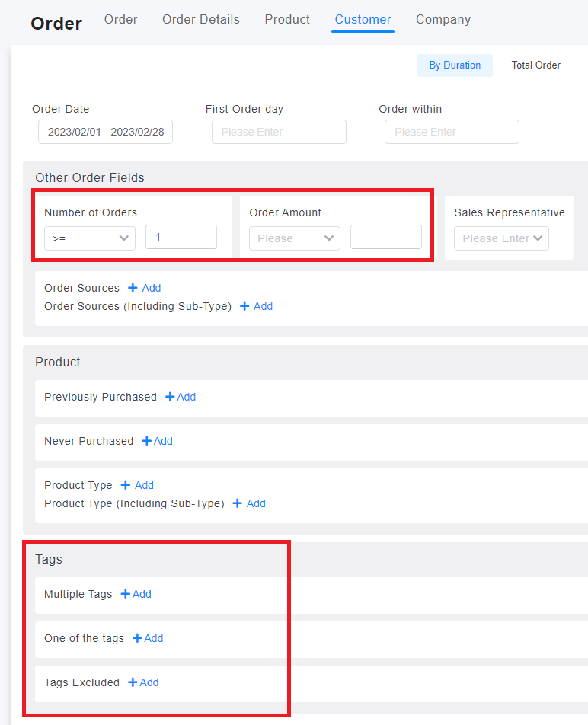
Task: Click plus icon for Order Sources Including Sub-Type
Action: point(244,306)
